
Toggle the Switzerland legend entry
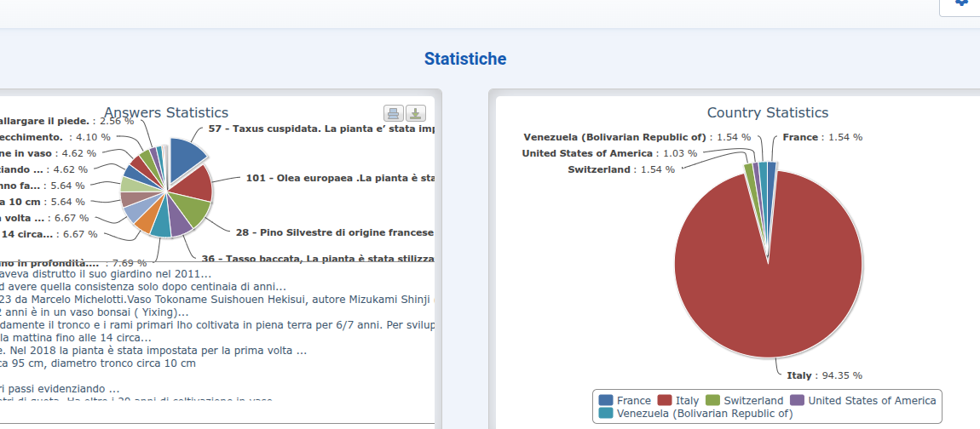[744, 400]
